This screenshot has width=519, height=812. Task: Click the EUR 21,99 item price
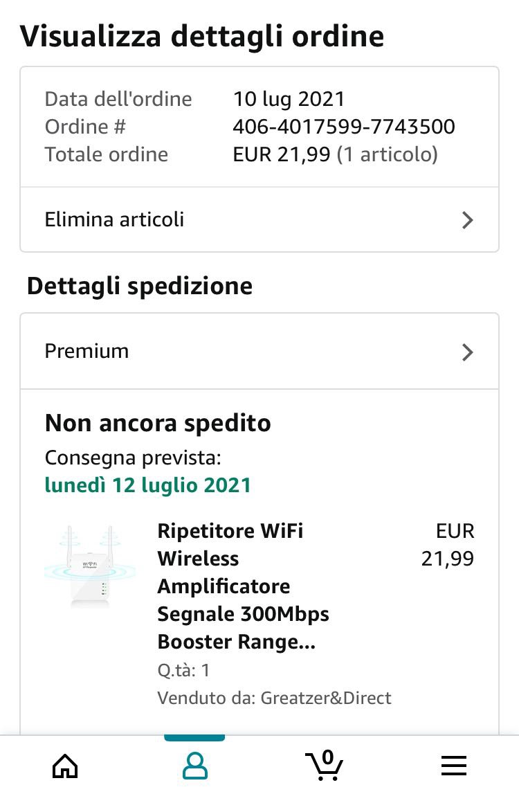click(x=448, y=545)
